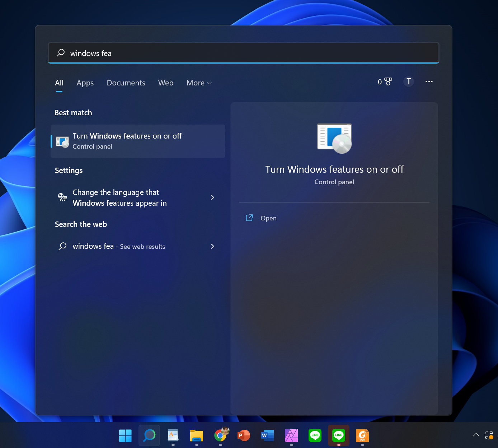The image size is (498, 448).
Task: Click the Windows features icon in Best match
Action: click(x=62, y=142)
